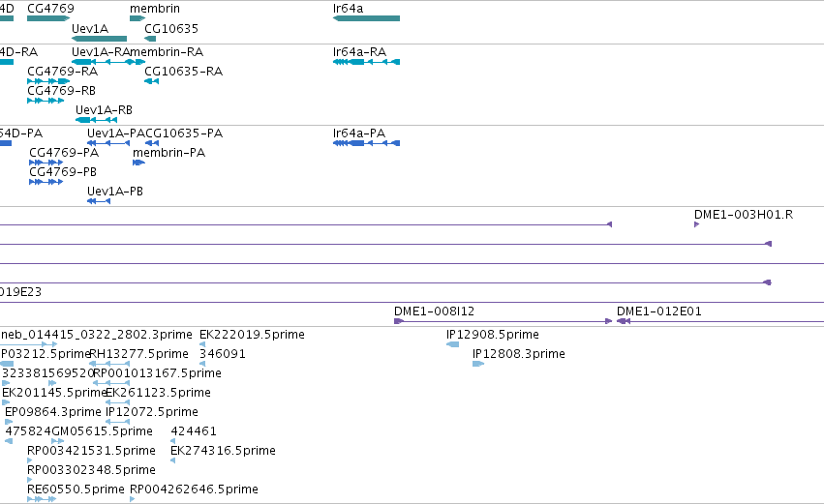Click the membrin gene arrow

[x=137, y=18]
